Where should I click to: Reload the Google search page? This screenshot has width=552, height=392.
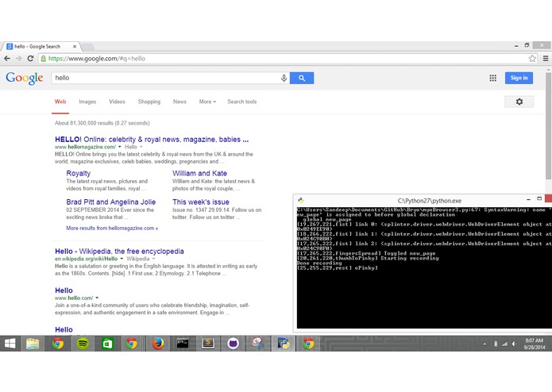point(31,59)
